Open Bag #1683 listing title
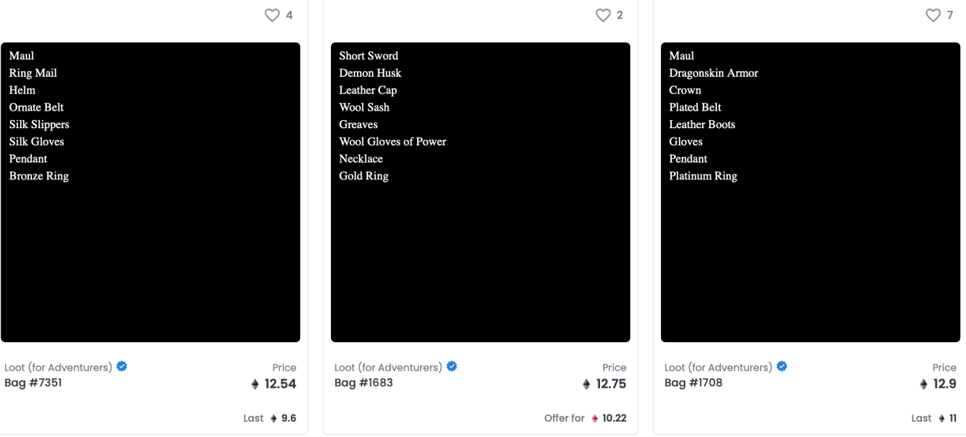This screenshot has width=966, height=437. tap(363, 383)
